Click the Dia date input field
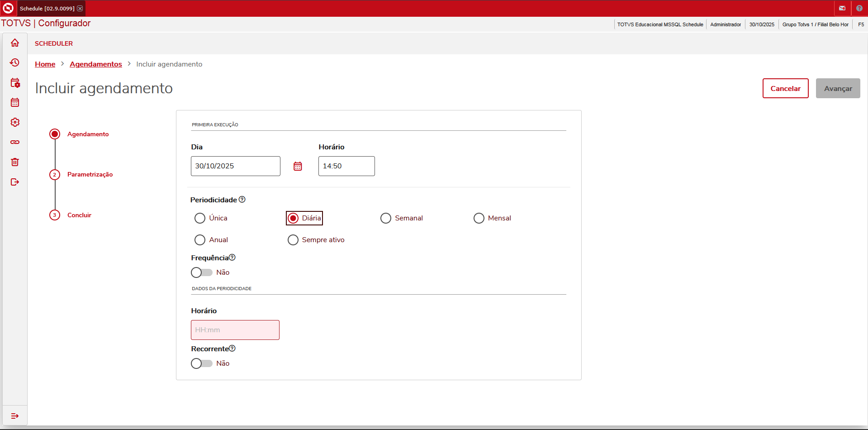 click(x=236, y=166)
